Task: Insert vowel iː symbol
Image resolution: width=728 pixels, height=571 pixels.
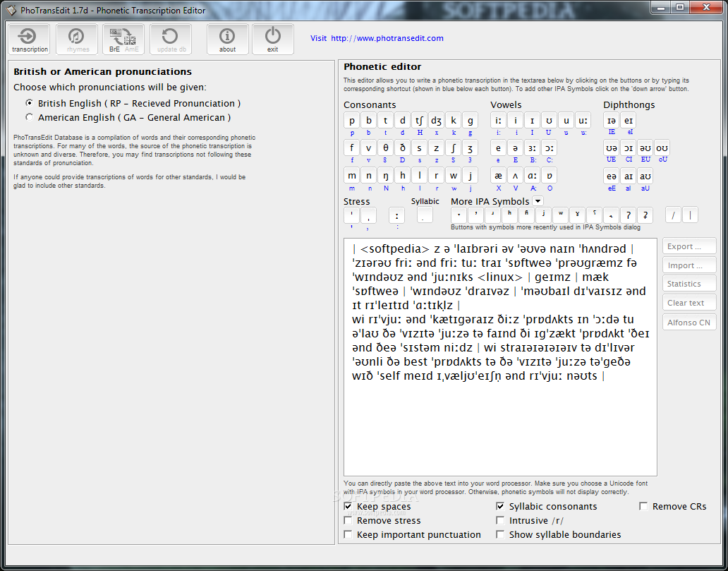Action: click(x=499, y=121)
